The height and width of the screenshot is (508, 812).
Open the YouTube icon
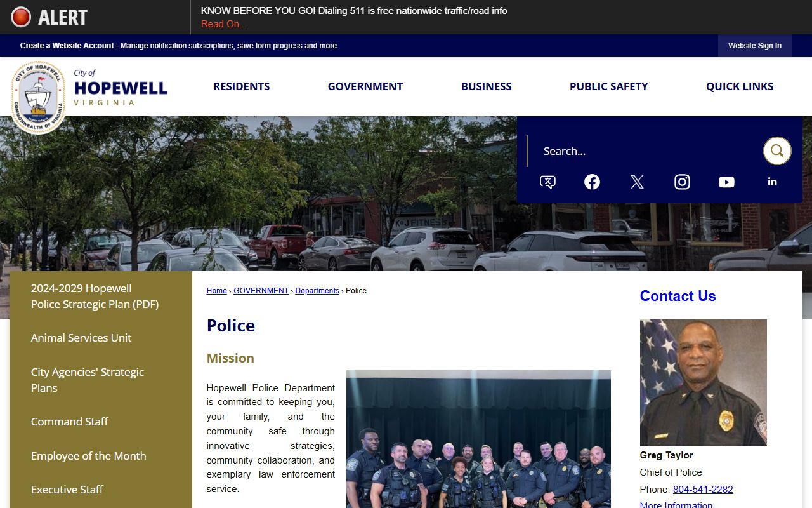(x=726, y=182)
